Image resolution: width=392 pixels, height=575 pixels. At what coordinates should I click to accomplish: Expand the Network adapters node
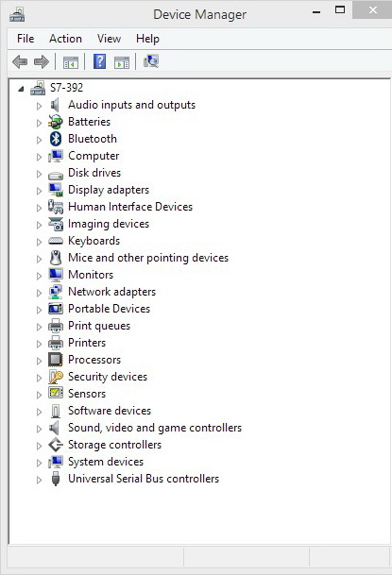[39, 293]
